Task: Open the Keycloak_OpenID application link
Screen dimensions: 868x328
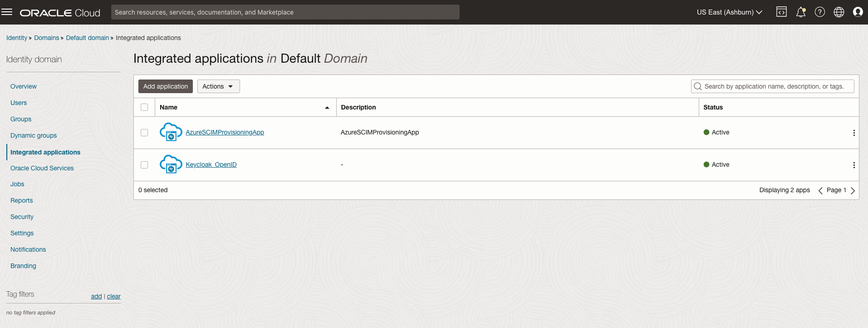Action: pyautogui.click(x=211, y=164)
